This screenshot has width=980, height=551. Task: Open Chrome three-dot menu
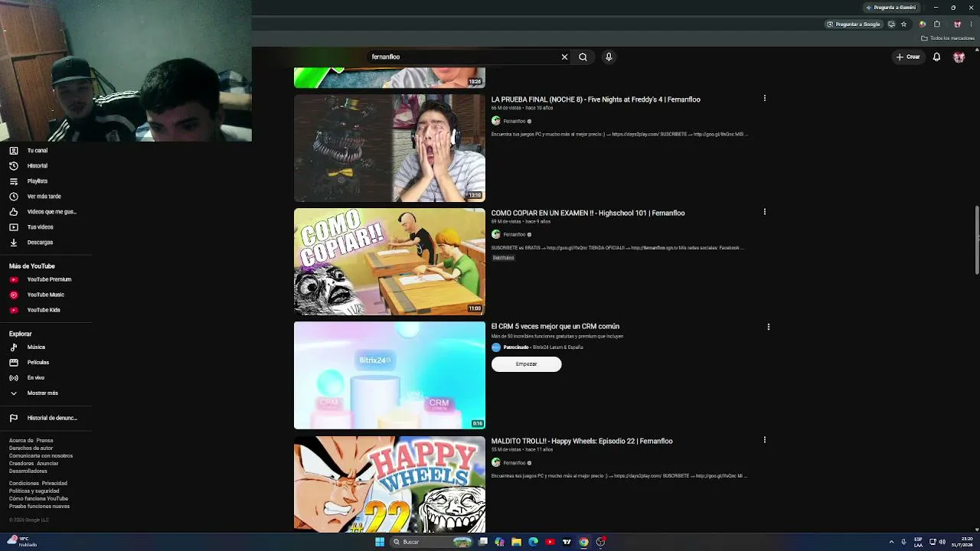click(x=971, y=24)
